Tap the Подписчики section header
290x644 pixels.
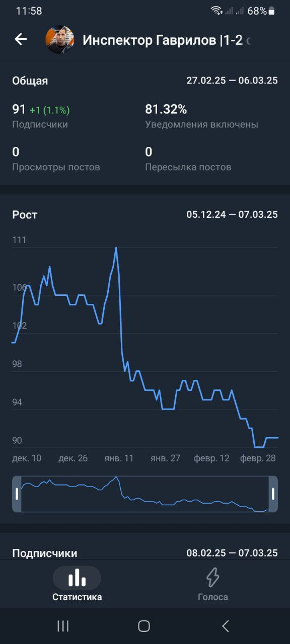pos(45,553)
